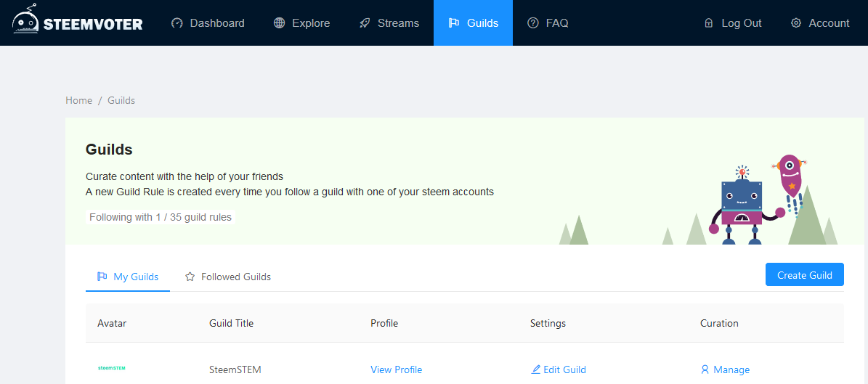Open View Profile for SteemSTEM
This screenshot has height=384, width=868.
pyautogui.click(x=397, y=369)
